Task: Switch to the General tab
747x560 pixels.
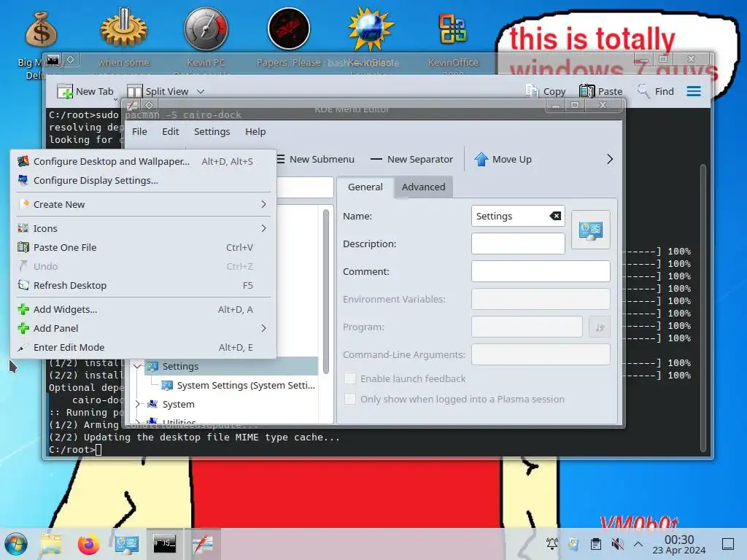Action: click(365, 187)
